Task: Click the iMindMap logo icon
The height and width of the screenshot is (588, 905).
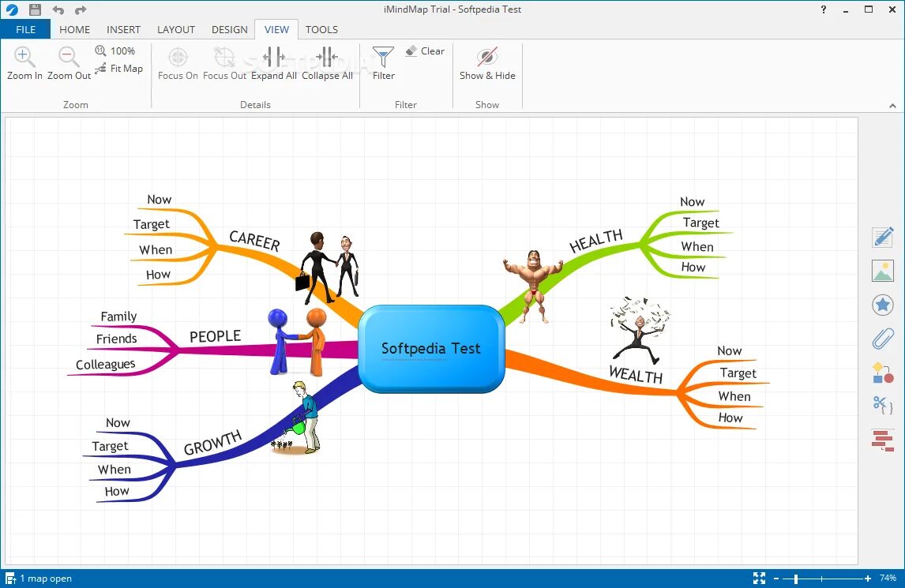Action: (x=12, y=9)
